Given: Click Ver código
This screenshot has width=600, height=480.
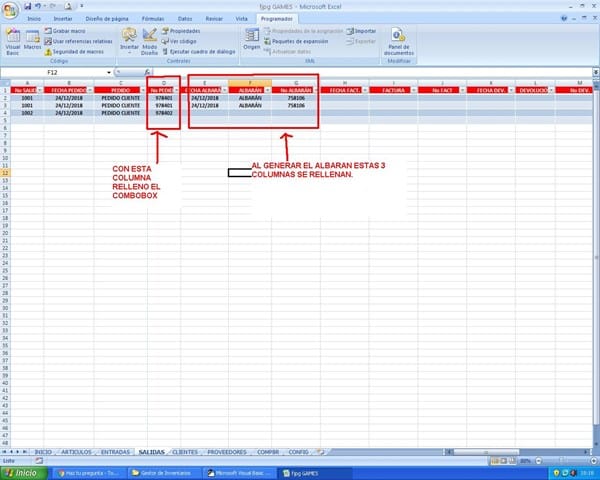Looking at the screenshot, I should coord(179,41).
